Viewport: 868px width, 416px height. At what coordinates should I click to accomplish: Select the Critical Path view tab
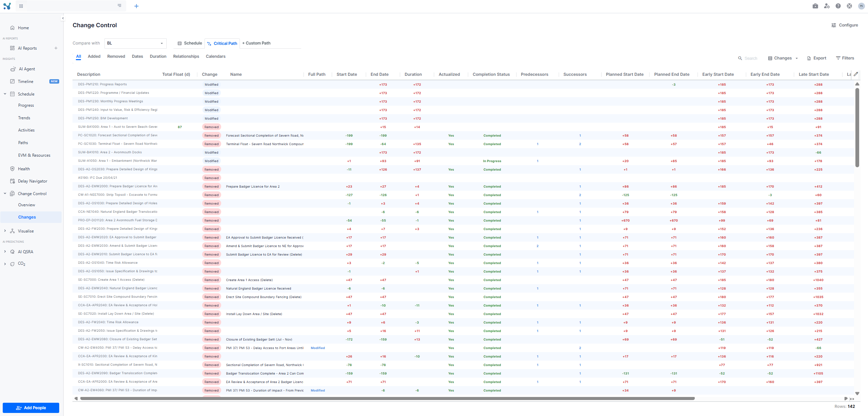[x=222, y=44]
